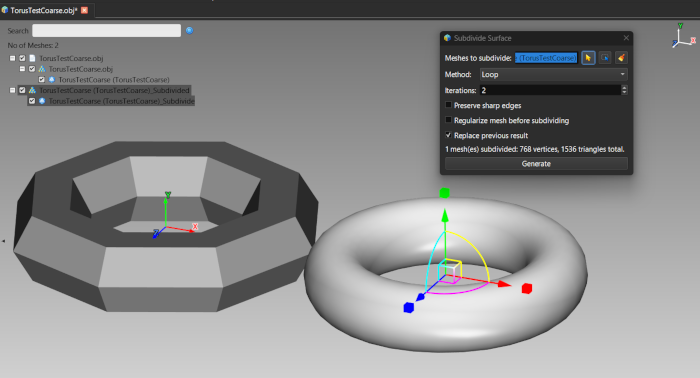
Task: Click the file icon of root TorusTestCoarse.obj
Action: pos(32,58)
